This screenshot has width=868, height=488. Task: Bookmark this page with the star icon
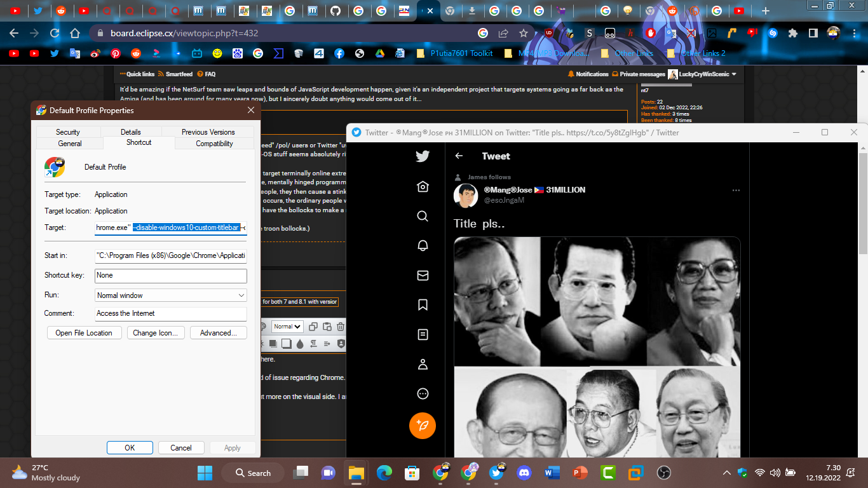[523, 33]
